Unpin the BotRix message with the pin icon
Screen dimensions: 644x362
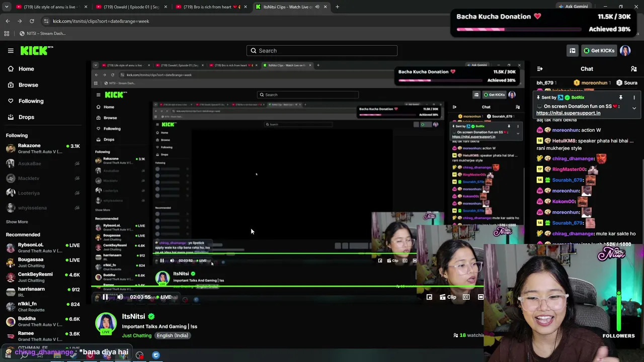(x=621, y=98)
